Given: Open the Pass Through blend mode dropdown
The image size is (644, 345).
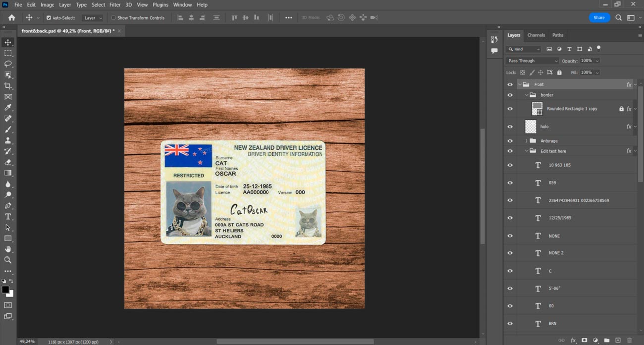Looking at the screenshot, I should coord(532,61).
